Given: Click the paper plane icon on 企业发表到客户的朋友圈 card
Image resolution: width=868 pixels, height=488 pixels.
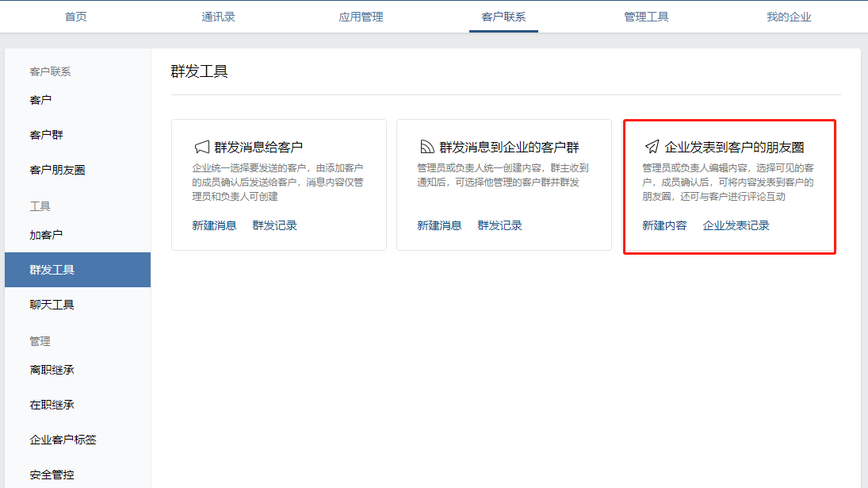Looking at the screenshot, I should point(653,145).
